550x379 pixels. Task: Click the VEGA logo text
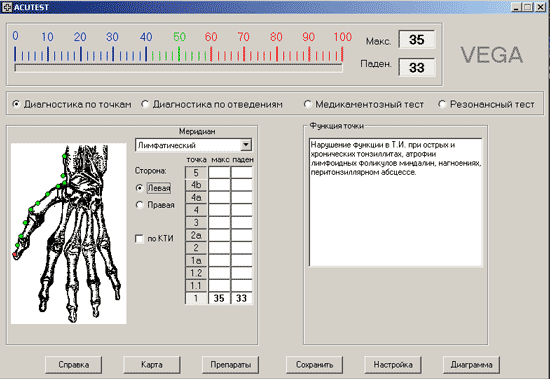pos(491,55)
